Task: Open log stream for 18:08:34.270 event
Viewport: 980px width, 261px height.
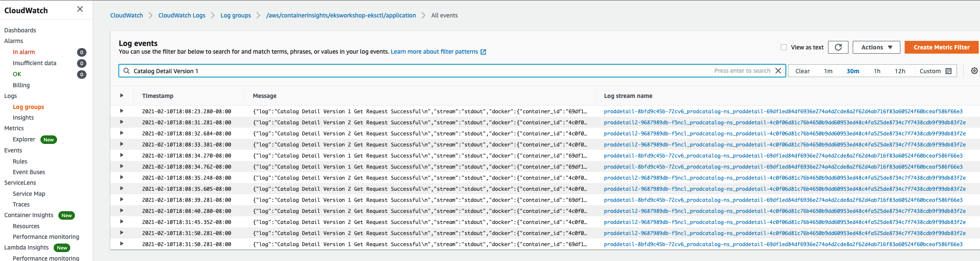Action: click(x=783, y=156)
